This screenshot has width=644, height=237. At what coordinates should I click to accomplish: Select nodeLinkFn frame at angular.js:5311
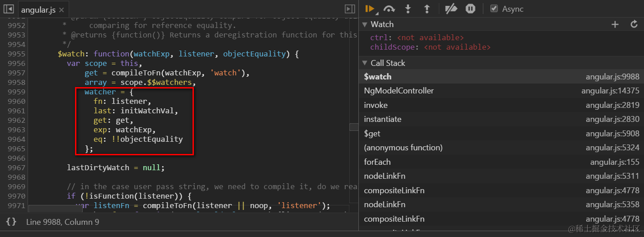(501, 176)
